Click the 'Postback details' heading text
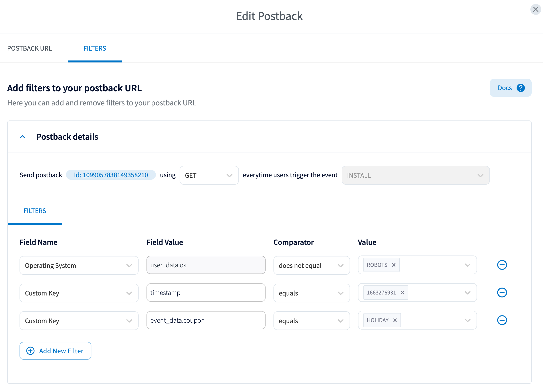Viewport: 543px width, 392px height. (x=67, y=137)
